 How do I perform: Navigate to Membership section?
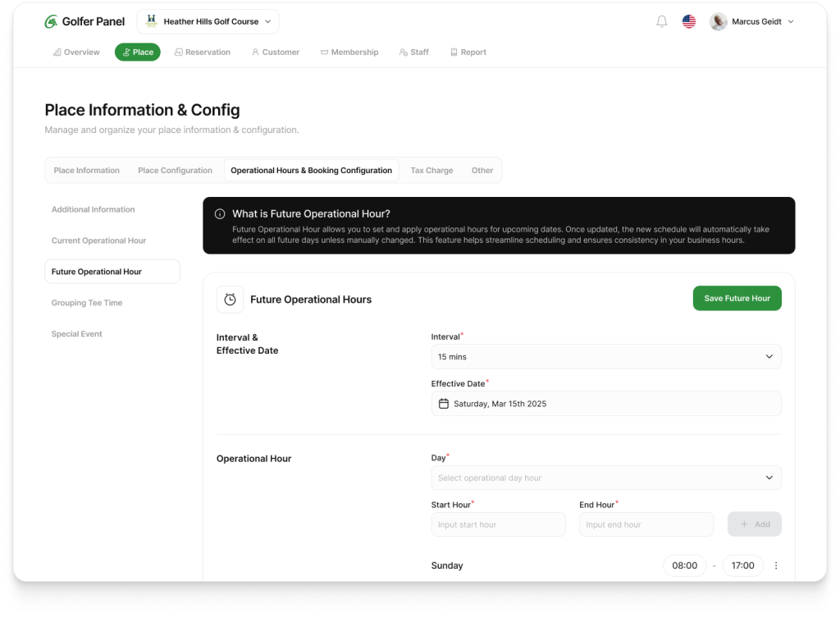point(349,52)
